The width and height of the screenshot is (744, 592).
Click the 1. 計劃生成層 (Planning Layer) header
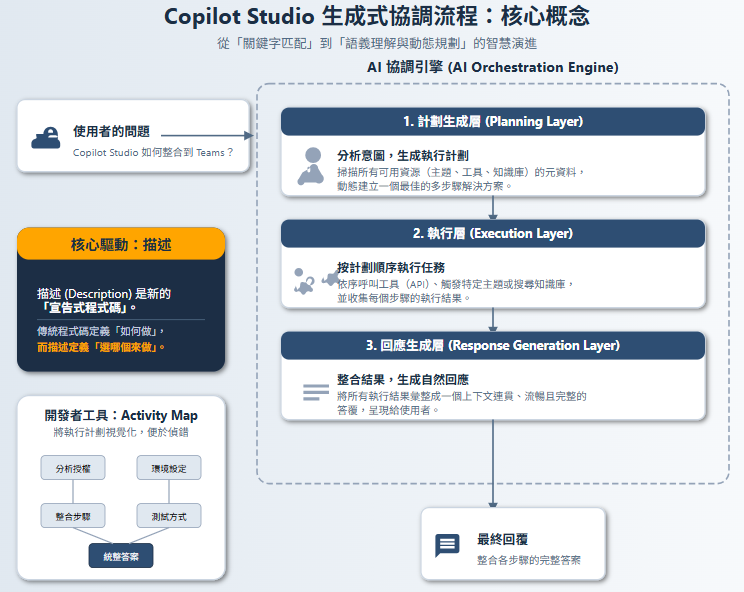493,121
